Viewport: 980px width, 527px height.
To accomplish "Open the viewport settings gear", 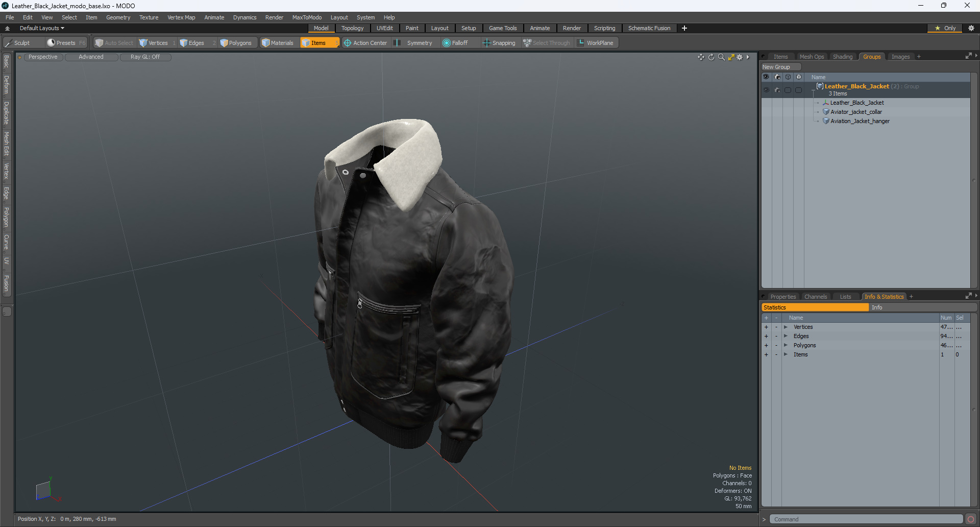I will click(x=740, y=57).
